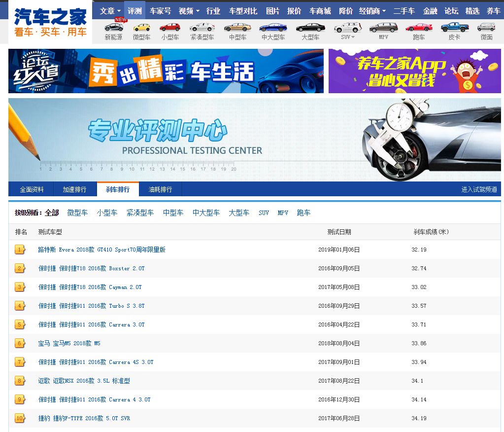The image size is (504, 432).
Task: Filter ranking by 中型车 class
Action: pos(173,213)
